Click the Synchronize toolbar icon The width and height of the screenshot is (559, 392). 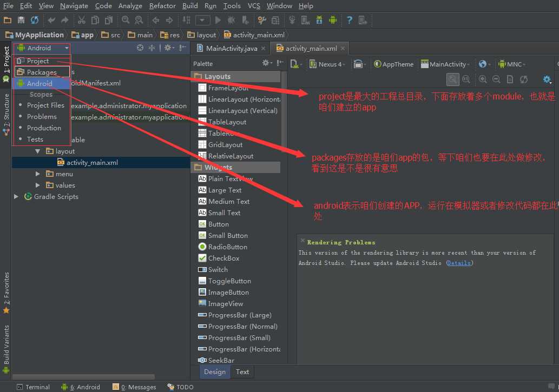coord(35,20)
